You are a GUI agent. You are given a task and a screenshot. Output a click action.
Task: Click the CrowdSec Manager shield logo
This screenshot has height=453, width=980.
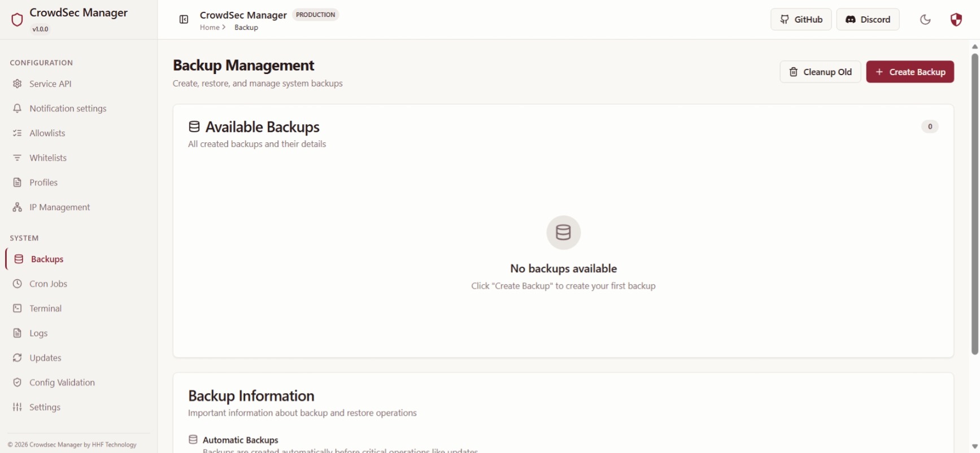click(17, 20)
